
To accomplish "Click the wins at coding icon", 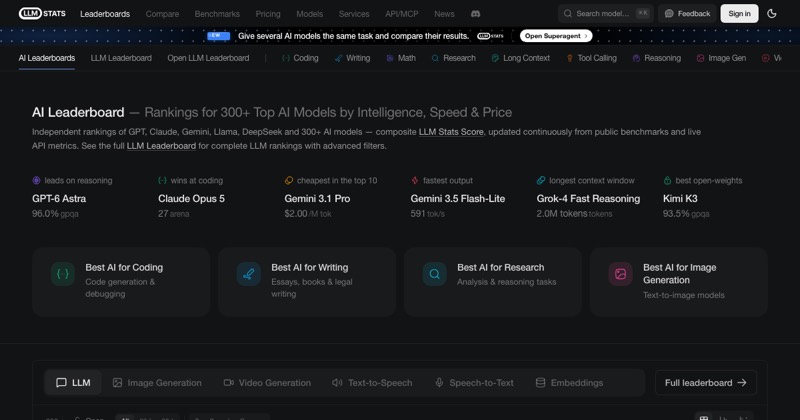I will 162,181.
